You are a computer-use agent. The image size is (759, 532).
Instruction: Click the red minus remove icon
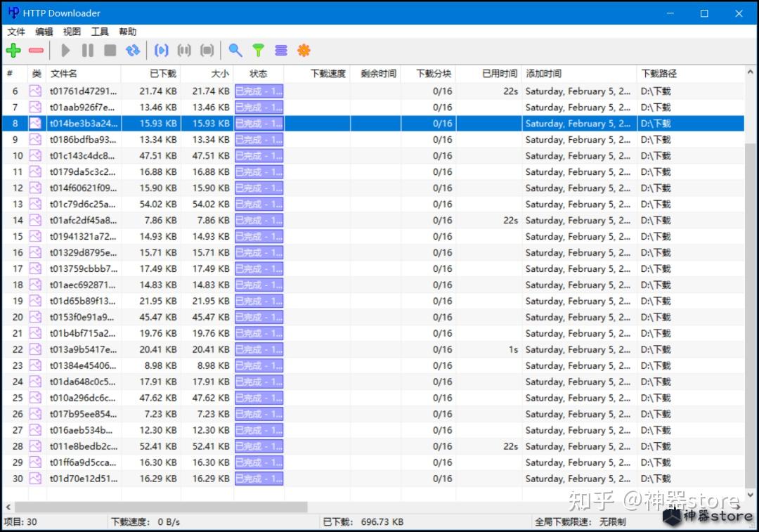pyautogui.click(x=36, y=51)
